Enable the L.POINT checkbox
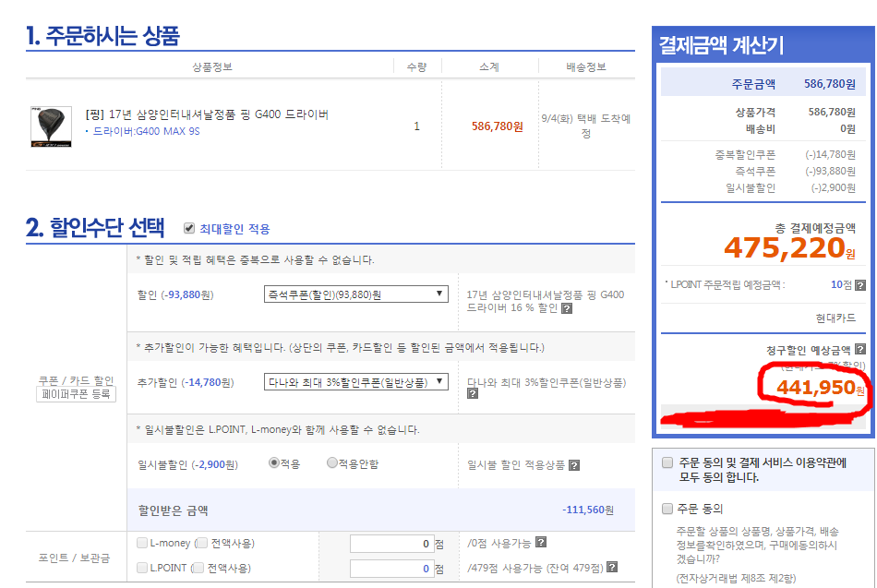 (142, 568)
